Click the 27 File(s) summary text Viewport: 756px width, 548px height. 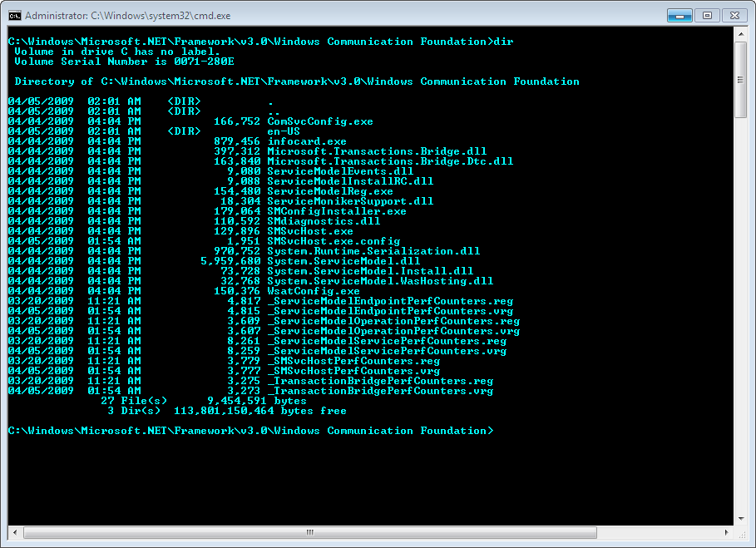click(x=134, y=401)
